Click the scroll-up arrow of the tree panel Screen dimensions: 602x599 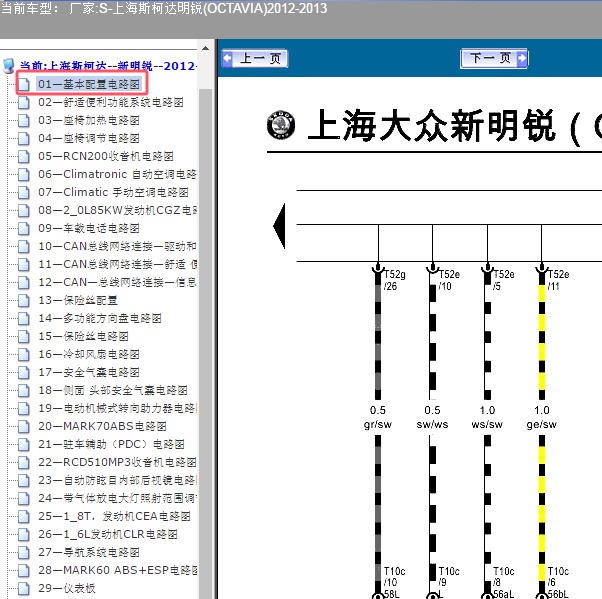pos(205,48)
